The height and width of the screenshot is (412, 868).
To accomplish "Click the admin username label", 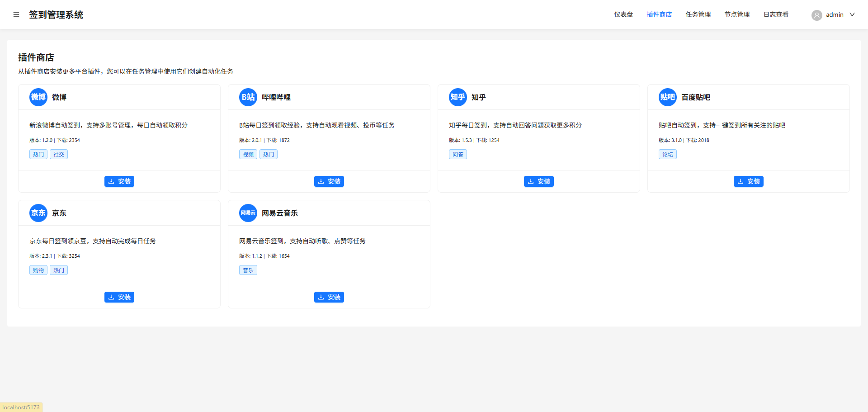I will click(835, 14).
